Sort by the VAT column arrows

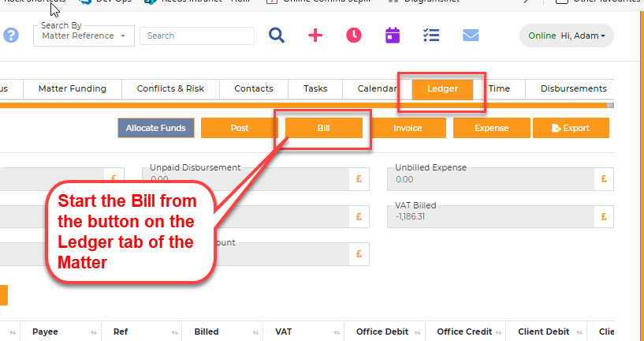[337, 332]
